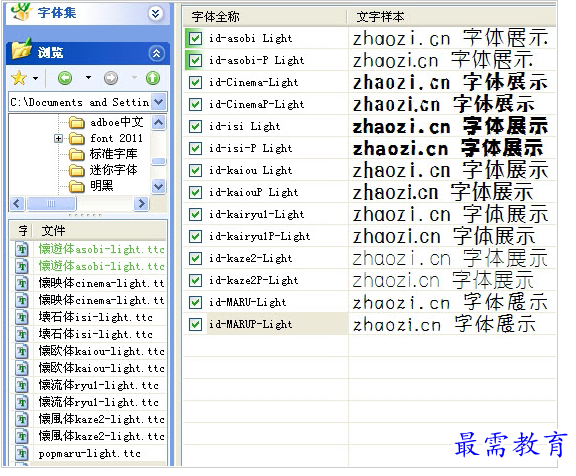Toggle the id-kairyu1-Light checkbox

(195, 214)
